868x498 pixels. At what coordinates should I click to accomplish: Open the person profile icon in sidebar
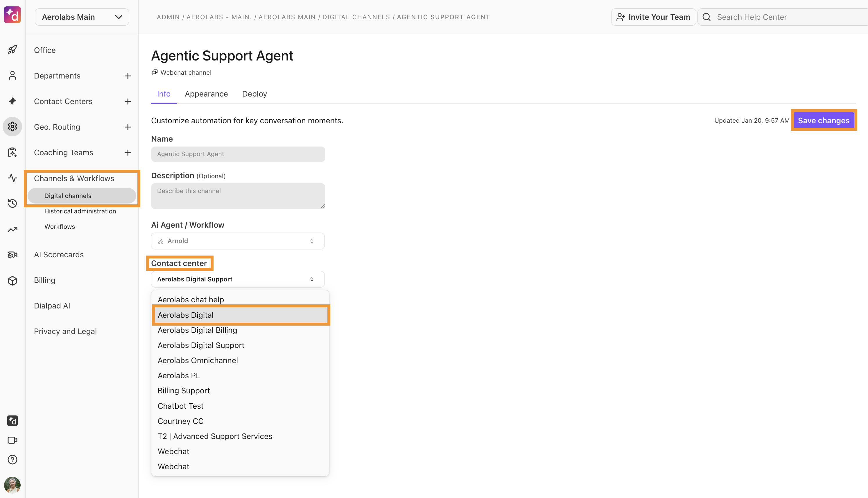[x=12, y=75]
